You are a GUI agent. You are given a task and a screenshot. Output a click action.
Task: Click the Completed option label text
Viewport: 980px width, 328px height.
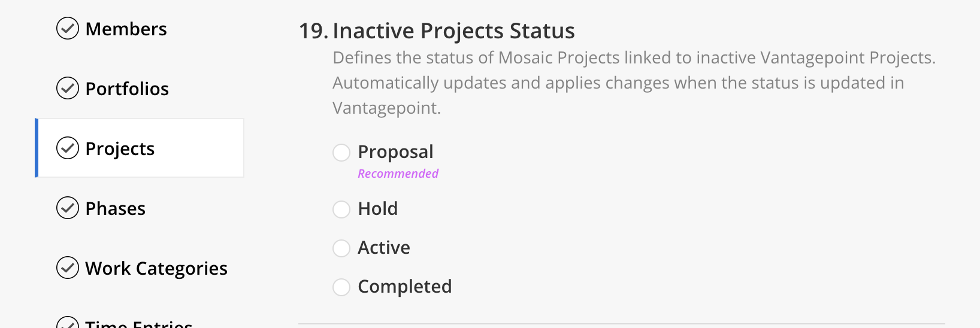405,287
